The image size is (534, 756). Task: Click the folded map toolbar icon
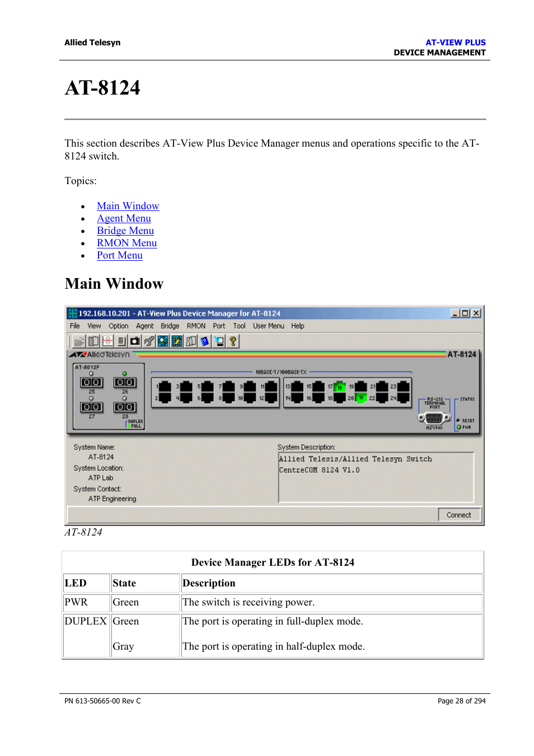191,341
